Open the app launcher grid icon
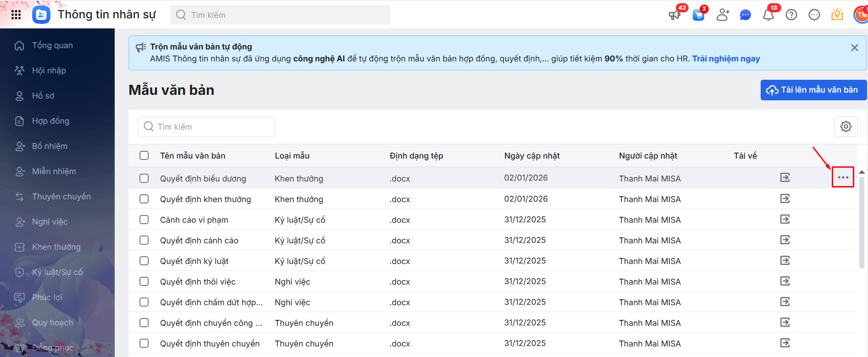The image size is (868, 357). [16, 15]
